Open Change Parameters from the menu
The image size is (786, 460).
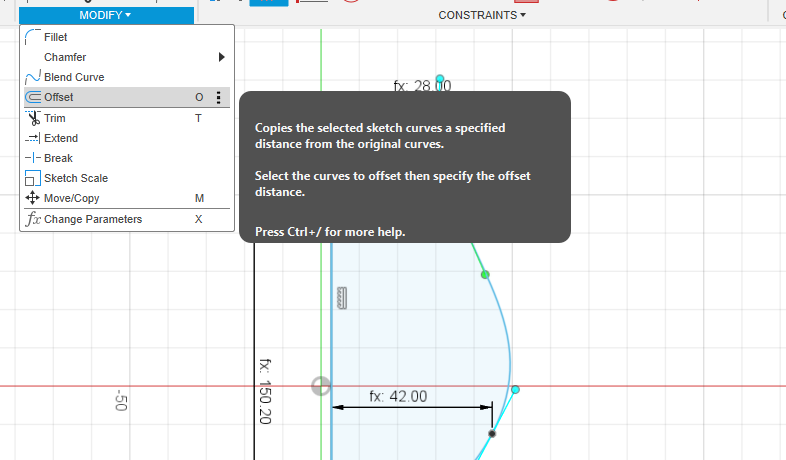[92, 219]
